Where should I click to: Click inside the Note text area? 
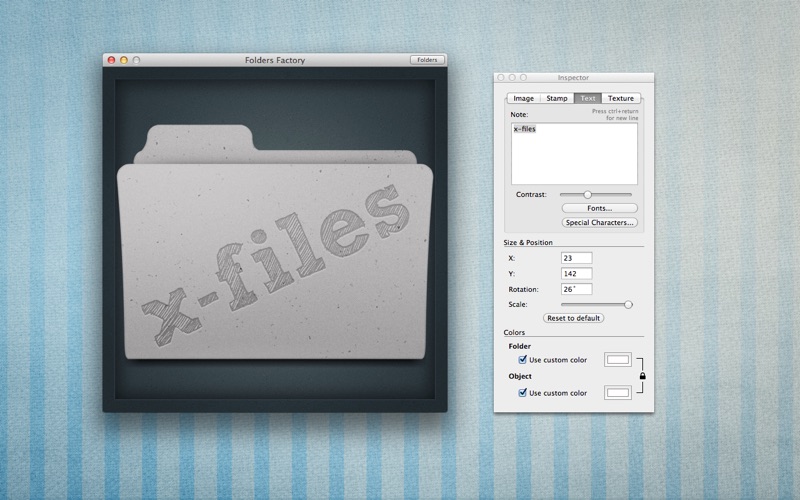coord(574,154)
